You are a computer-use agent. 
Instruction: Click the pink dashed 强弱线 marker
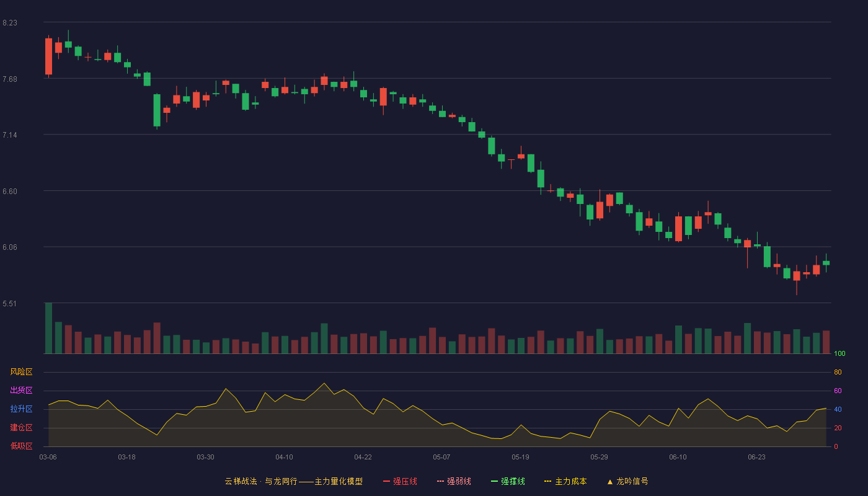click(x=440, y=481)
